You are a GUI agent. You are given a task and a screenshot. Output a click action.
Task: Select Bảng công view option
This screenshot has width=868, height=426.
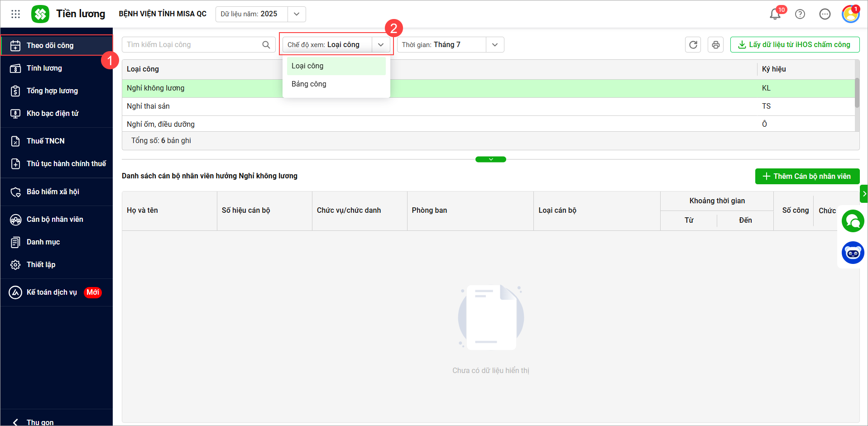(336, 84)
